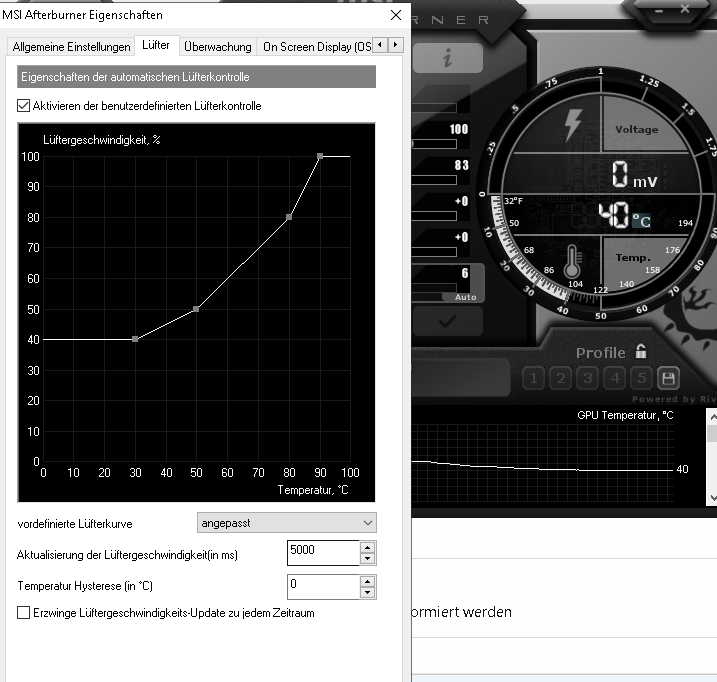The width and height of the screenshot is (717, 682).
Task: Click the thermometer icon in gauge
Action: point(572,262)
